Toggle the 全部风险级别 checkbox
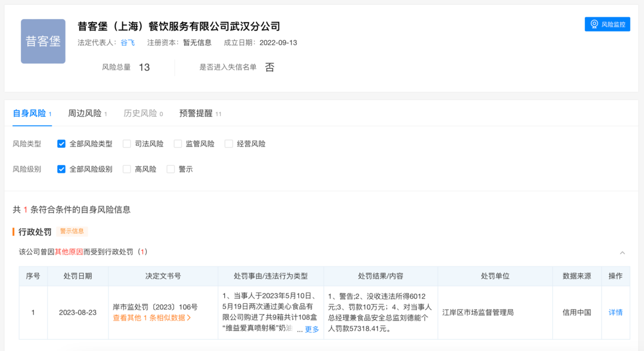Screen dimensions: 644x351 [61, 169]
